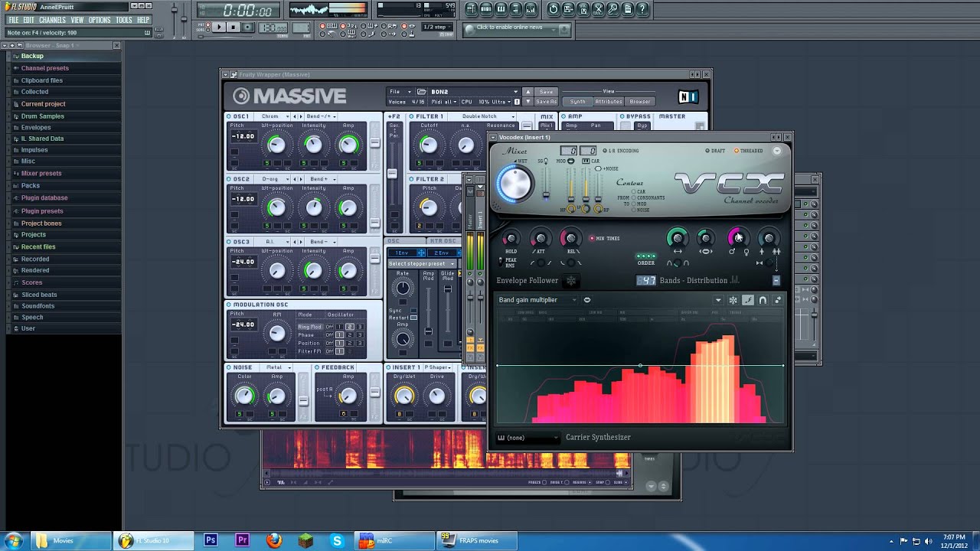Click the Firefox icon on the taskbar
Image resolution: width=980 pixels, height=551 pixels.
click(274, 540)
